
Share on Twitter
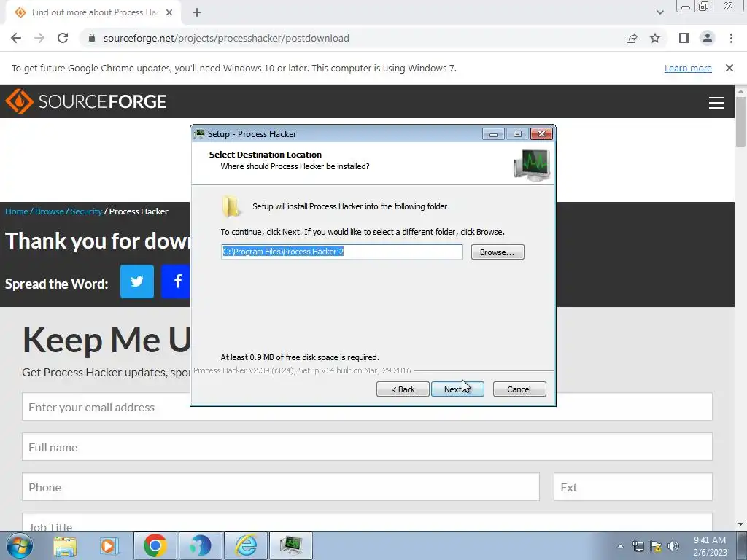tap(136, 281)
